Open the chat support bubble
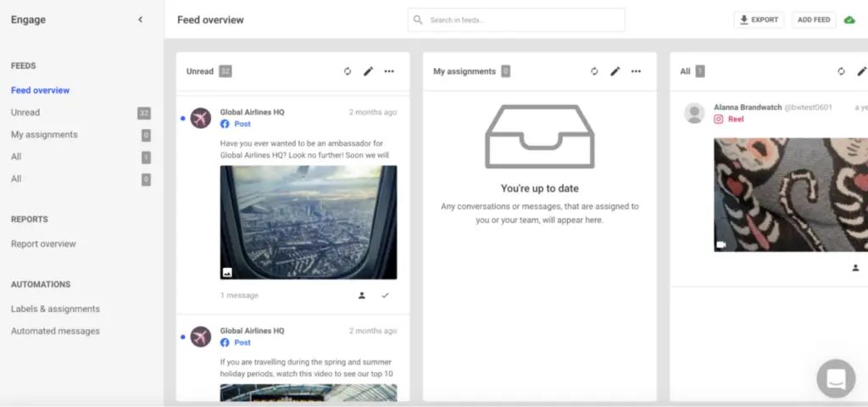 pyautogui.click(x=836, y=378)
